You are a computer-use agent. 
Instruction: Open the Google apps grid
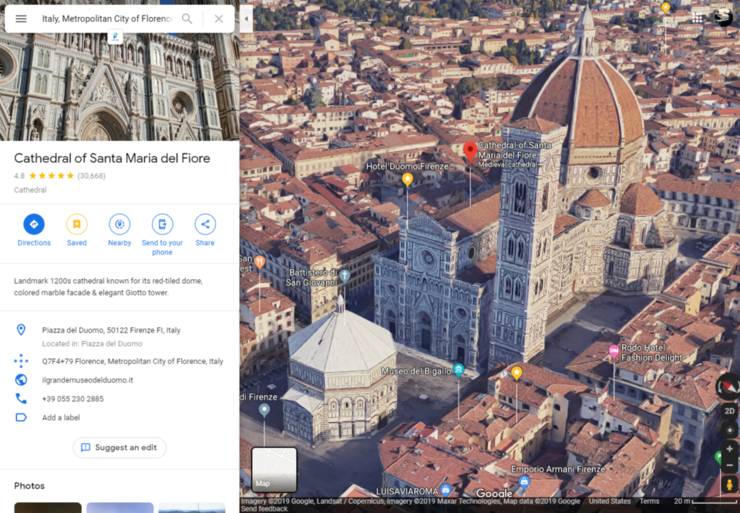(x=697, y=17)
